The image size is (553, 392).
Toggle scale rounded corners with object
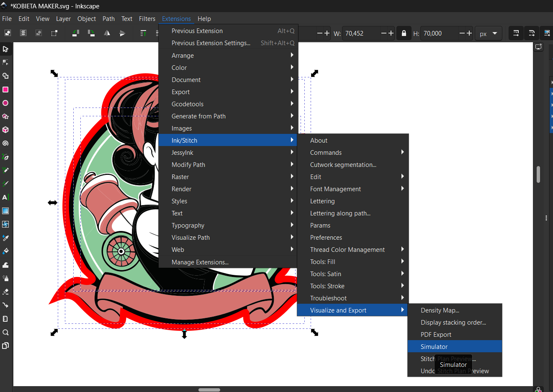(x=531, y=33)
